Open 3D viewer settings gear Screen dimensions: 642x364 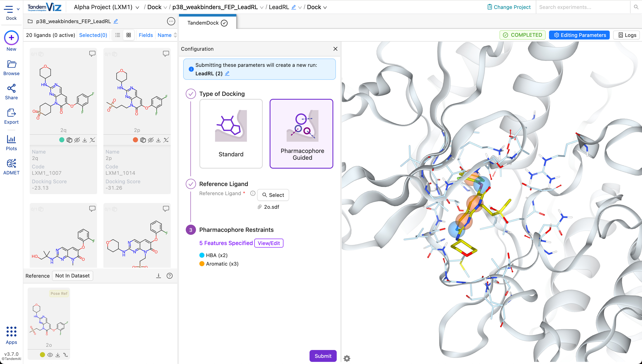click(347, 358)
